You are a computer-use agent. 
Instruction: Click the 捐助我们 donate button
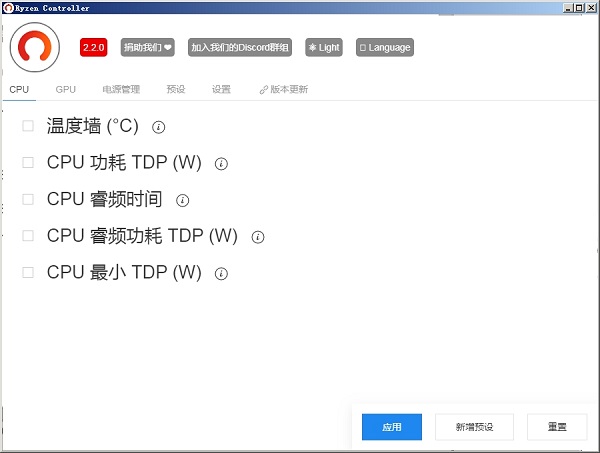pyautogui.click(x=148, y=47)
